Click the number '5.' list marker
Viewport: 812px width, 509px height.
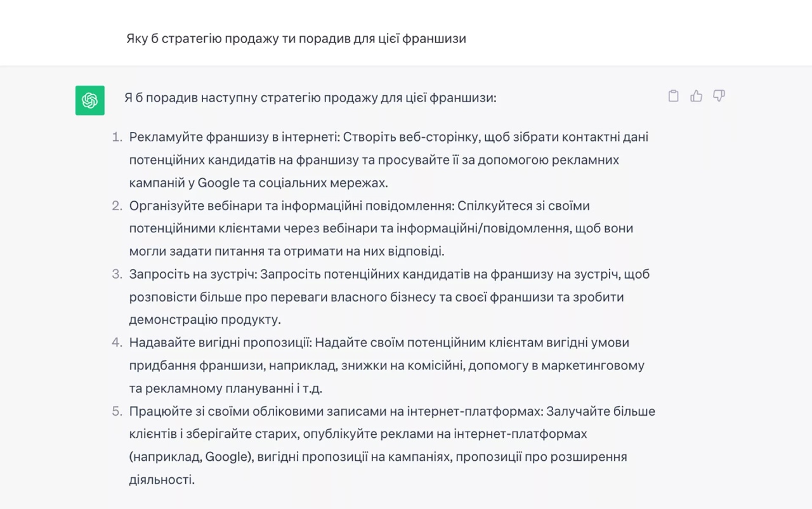pyautogui.click(x=117, y=411)
